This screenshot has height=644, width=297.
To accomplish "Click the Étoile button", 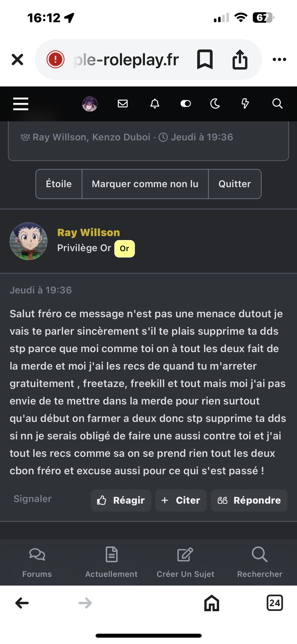I will [59, 184].
